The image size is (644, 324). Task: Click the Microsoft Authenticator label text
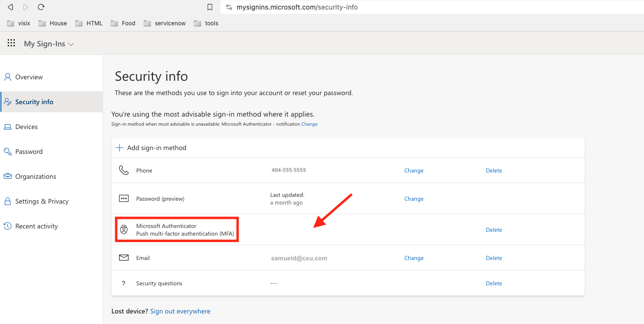166,226
